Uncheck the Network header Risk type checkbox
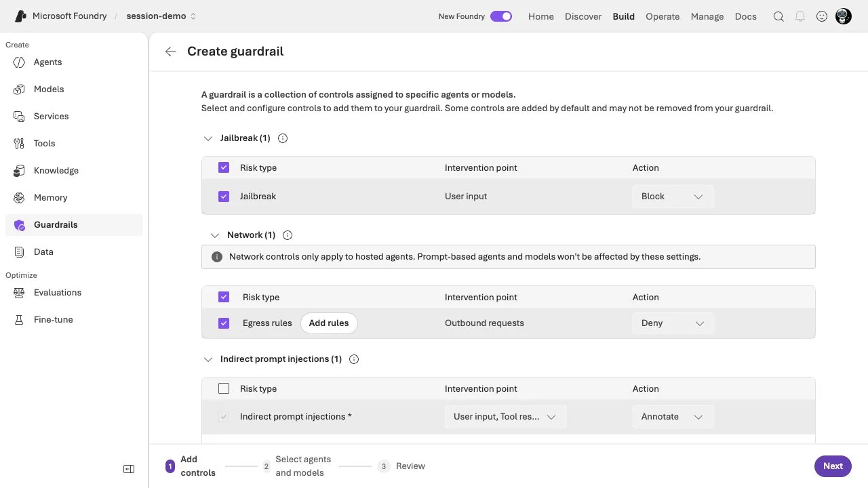The image size is (868, 488). [224, 297]
